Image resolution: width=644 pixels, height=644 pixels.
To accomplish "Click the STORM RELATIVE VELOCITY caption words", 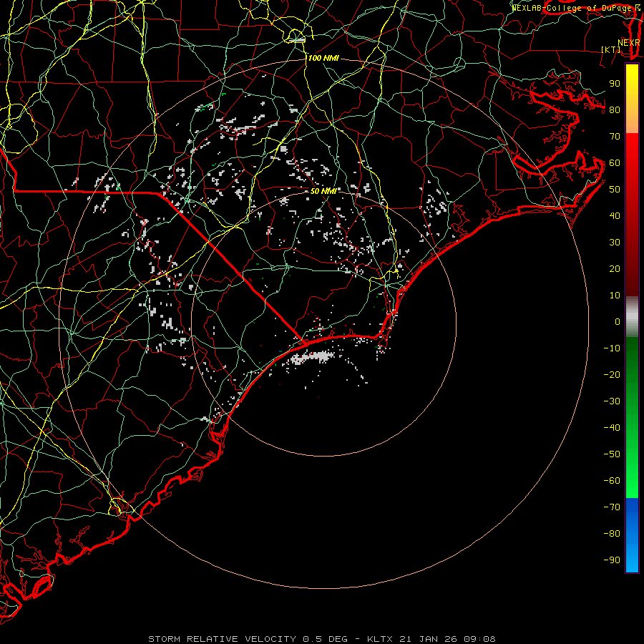I will coord(223,639).
